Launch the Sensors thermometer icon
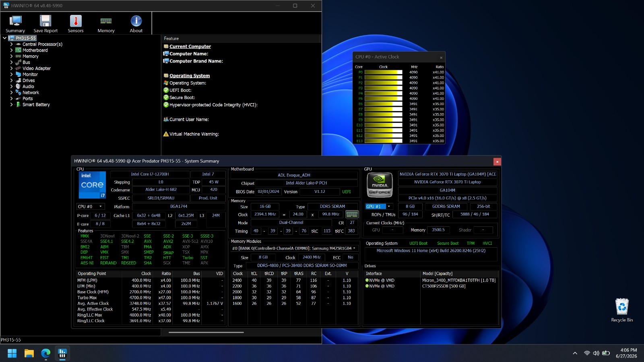 pos(76,24)
